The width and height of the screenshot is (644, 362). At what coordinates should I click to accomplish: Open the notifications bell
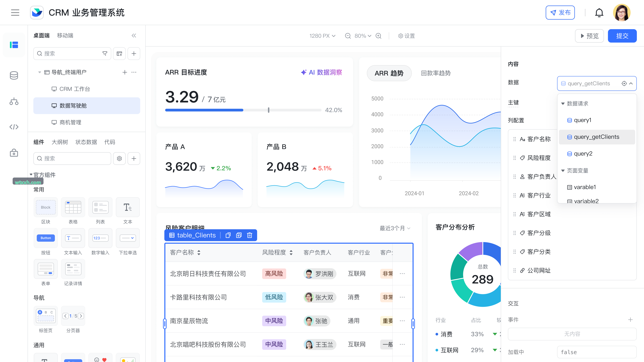(x=599, y=13)
